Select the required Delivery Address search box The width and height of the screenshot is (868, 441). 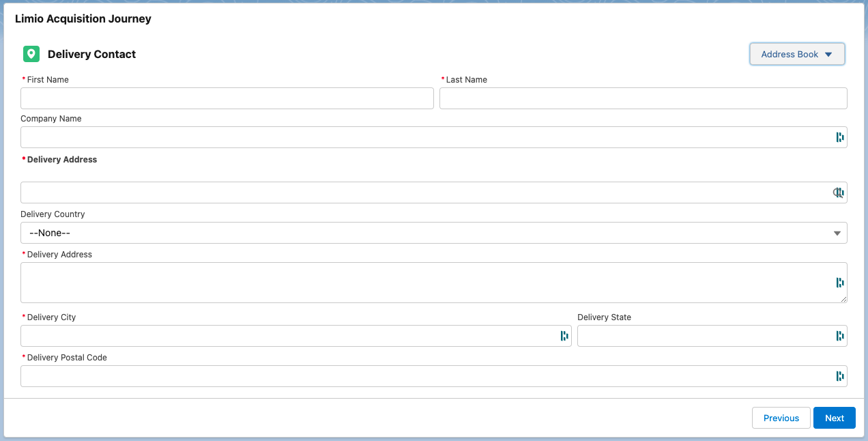[x=409, y=193]
